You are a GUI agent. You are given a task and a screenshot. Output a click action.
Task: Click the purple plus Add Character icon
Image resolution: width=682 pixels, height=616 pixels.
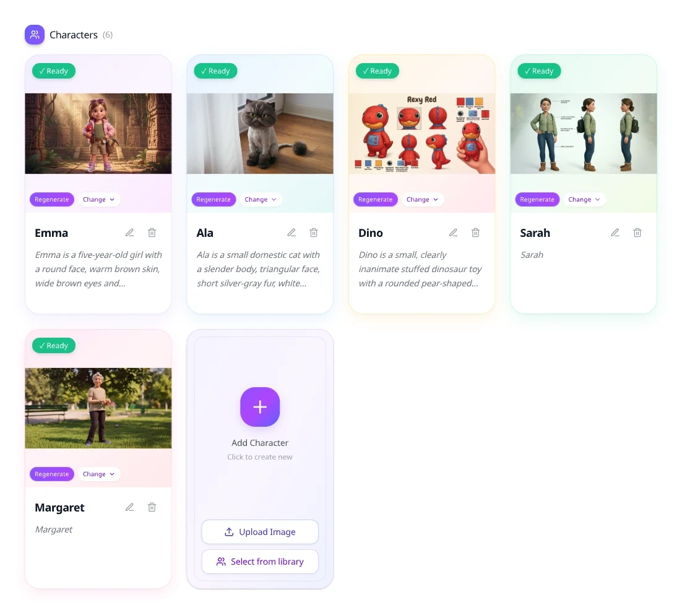[260, 407]
